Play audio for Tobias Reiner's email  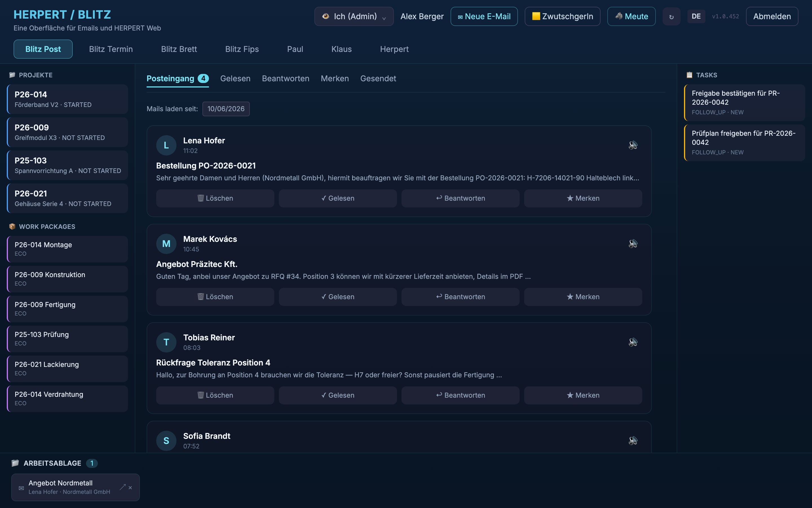(633, 342)
